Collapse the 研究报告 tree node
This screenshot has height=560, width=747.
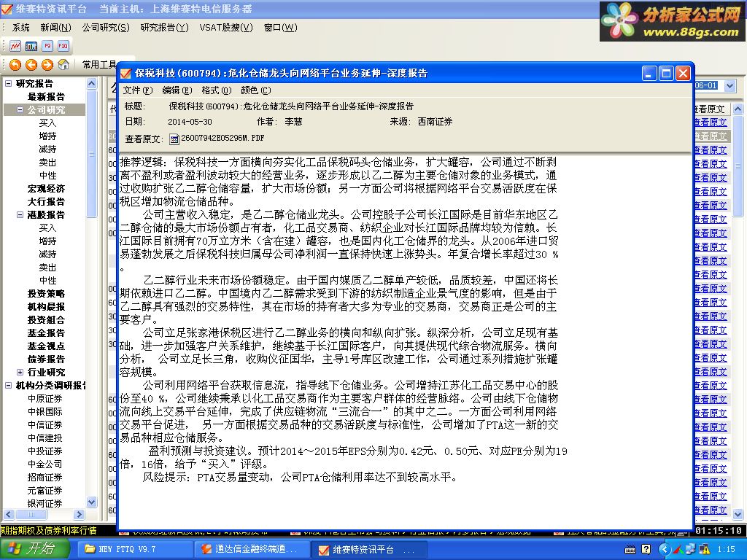tap(8, 83)
